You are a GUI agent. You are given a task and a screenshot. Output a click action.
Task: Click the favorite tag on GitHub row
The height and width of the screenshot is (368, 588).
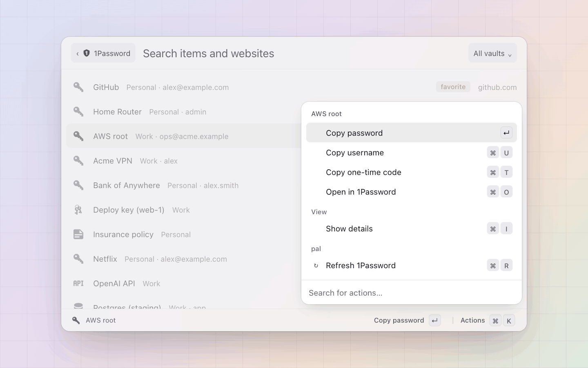point(453,87)
